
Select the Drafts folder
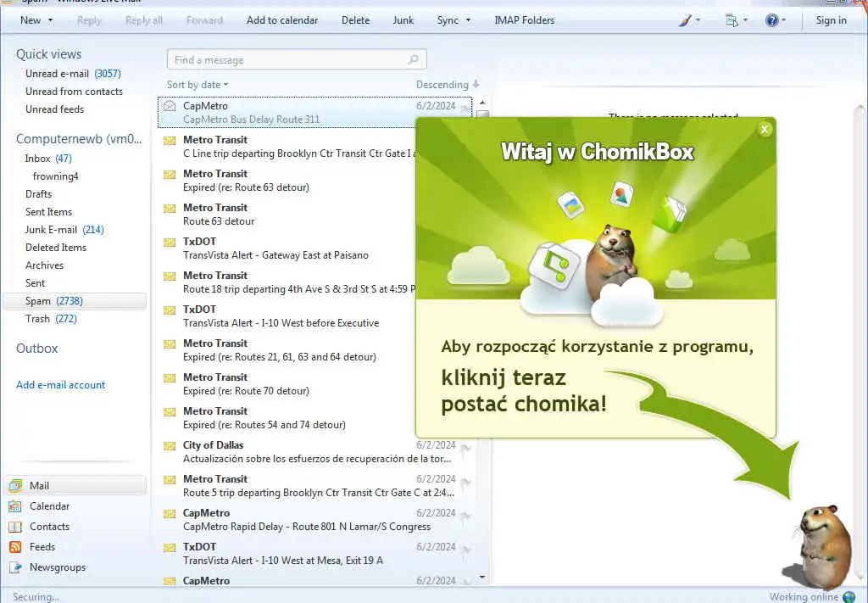pos(38,194)
